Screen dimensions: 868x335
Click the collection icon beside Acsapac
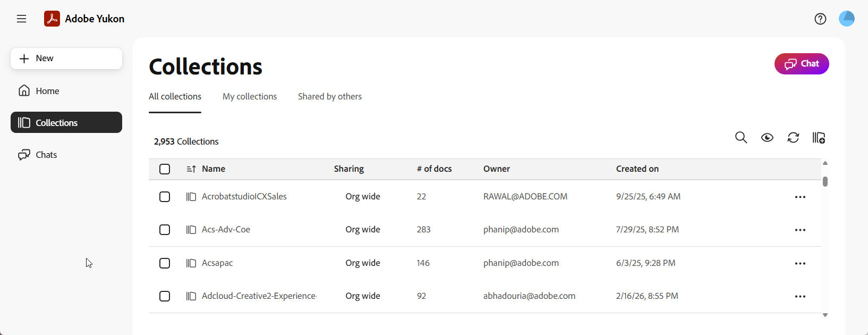click(x=191, y=263)
